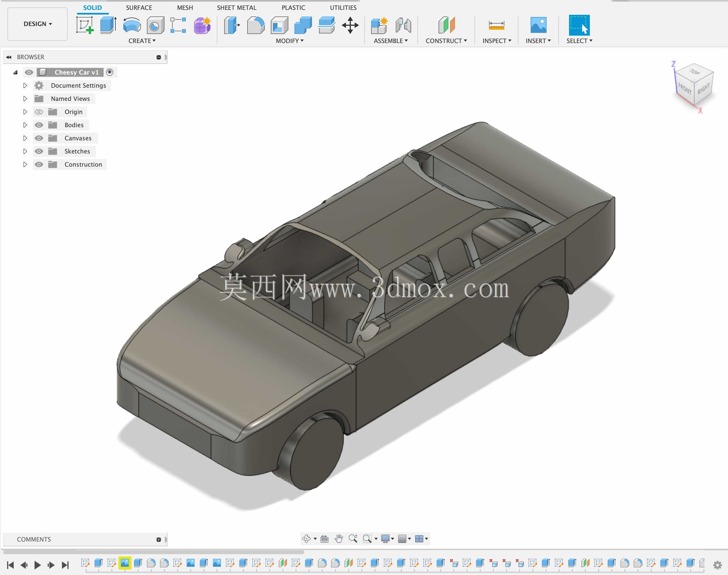Screen dimensions: 728x575
Task: Hide the Construction folder
Action: click(x=39, y=164)
